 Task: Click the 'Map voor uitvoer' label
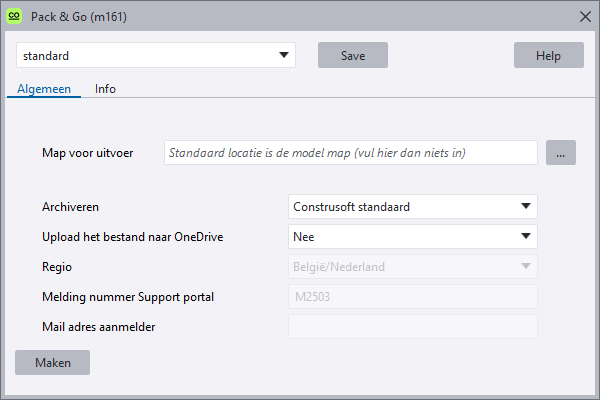tap(88, 153)
